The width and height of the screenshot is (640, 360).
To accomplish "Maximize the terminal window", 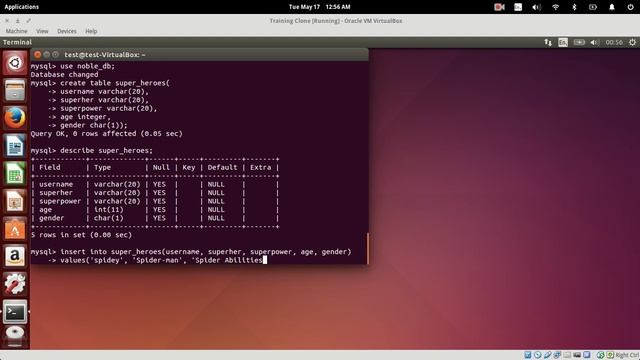I will [x=56, y=54].
